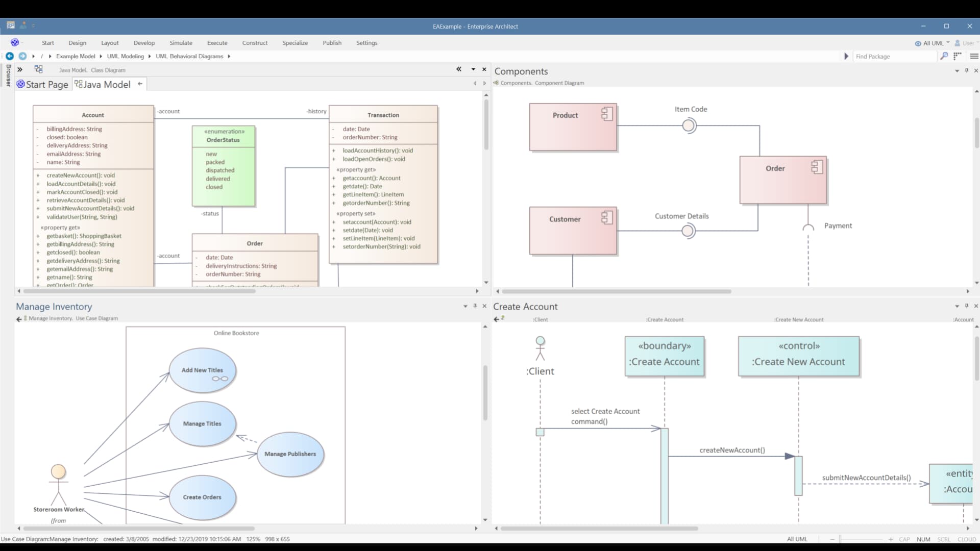Click UML Behavioral Diagrams breadcrumb
980x551 pixels.
(189, 56)
